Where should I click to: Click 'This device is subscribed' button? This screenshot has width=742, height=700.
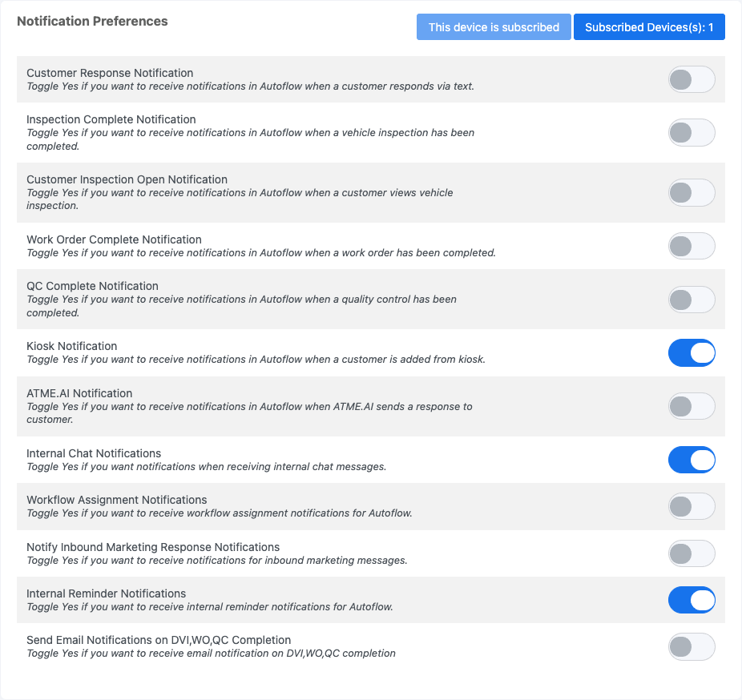494,27
